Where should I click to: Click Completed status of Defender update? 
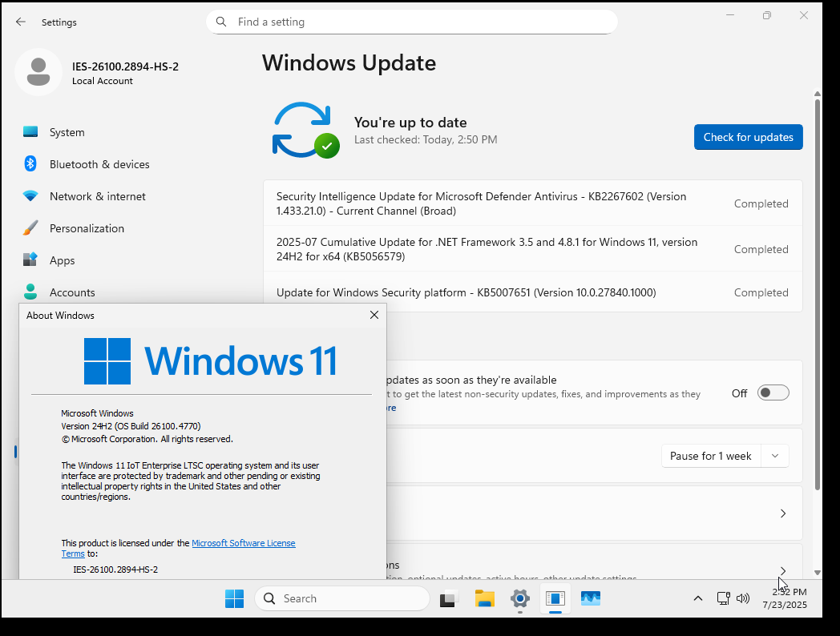click(761, 203)
